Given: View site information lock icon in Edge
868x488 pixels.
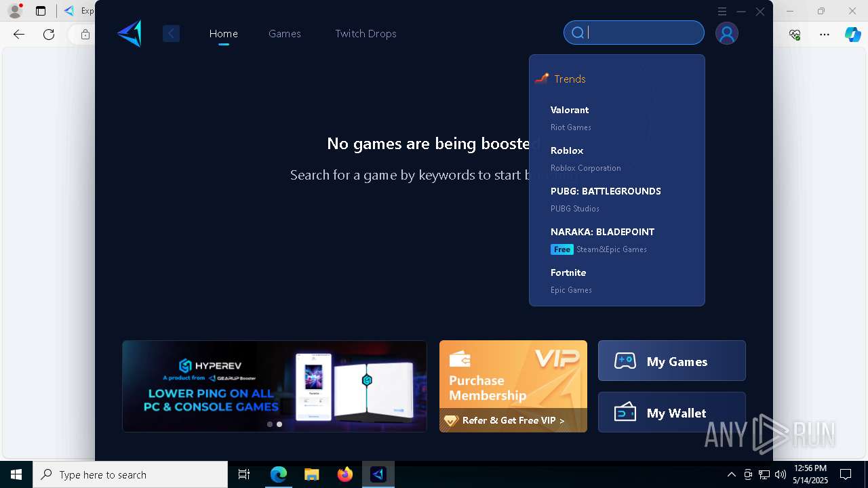Looking at the screenshot, I should coord(85,35).
